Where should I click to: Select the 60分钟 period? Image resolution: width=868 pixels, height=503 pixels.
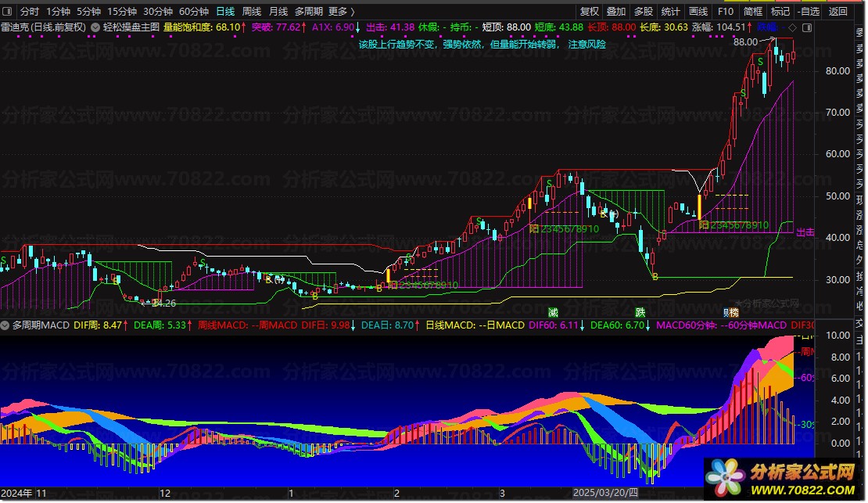193,11
